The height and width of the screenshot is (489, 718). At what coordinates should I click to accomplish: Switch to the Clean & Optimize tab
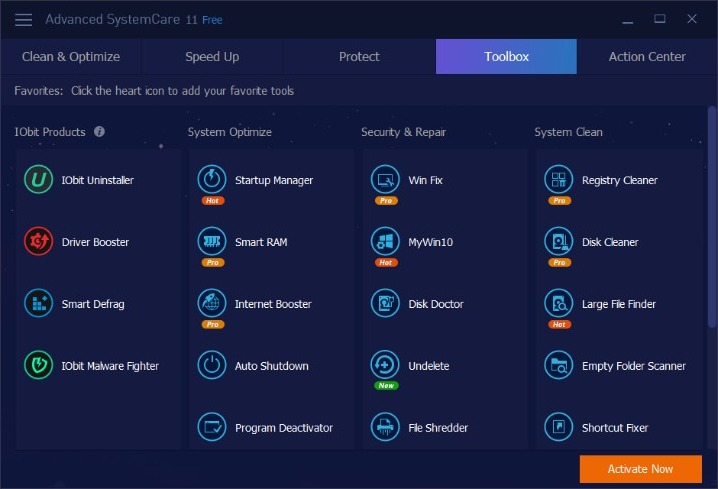click(x=71, y=57)
